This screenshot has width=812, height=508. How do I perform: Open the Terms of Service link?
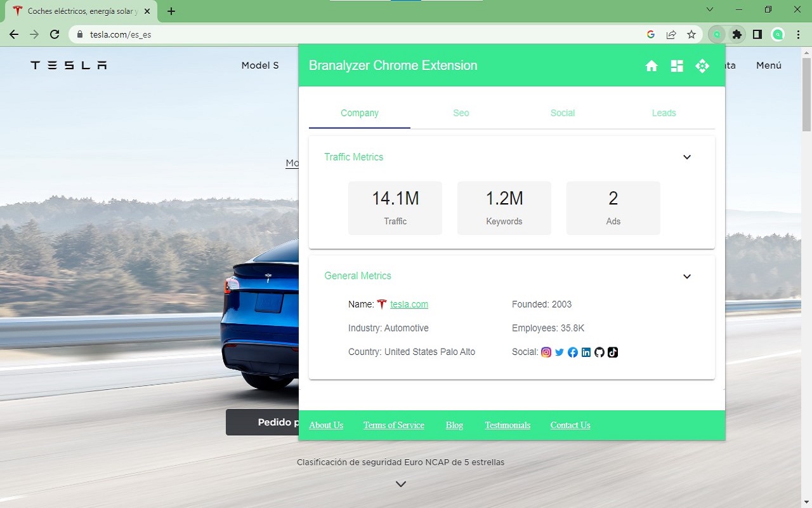394,425
